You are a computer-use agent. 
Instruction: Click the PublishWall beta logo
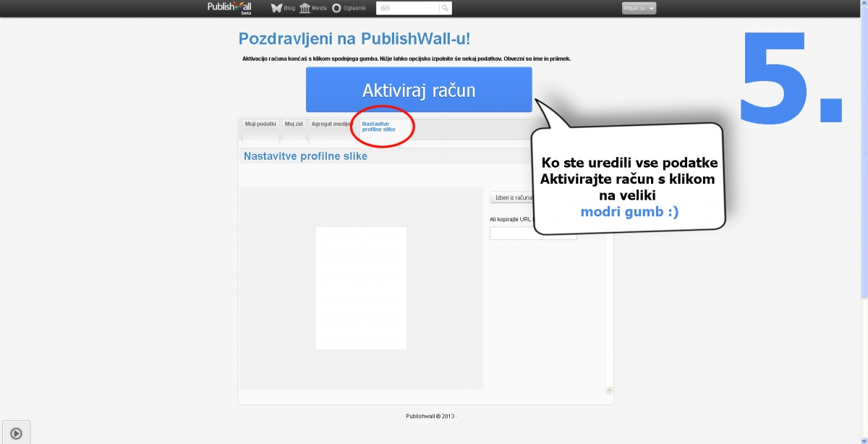(x=229, y=7)
